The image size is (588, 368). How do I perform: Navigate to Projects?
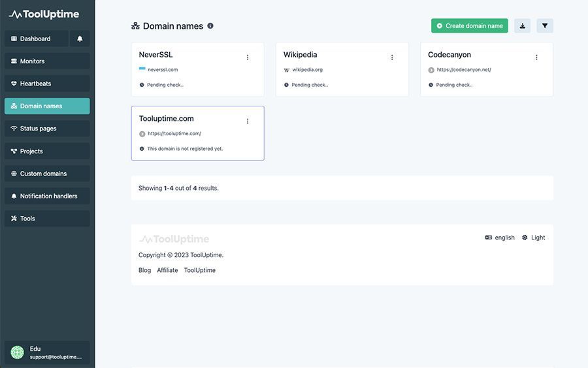(x=47, y=151)
